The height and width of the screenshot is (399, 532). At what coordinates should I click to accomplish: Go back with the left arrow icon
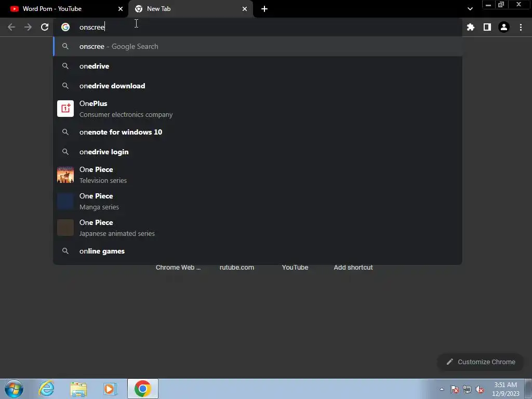point(11,27)
